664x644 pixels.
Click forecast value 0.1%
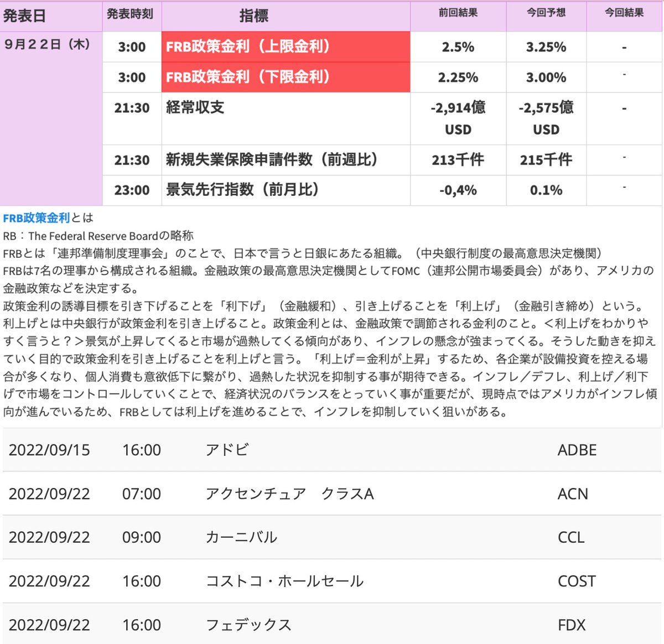point(546,190)
